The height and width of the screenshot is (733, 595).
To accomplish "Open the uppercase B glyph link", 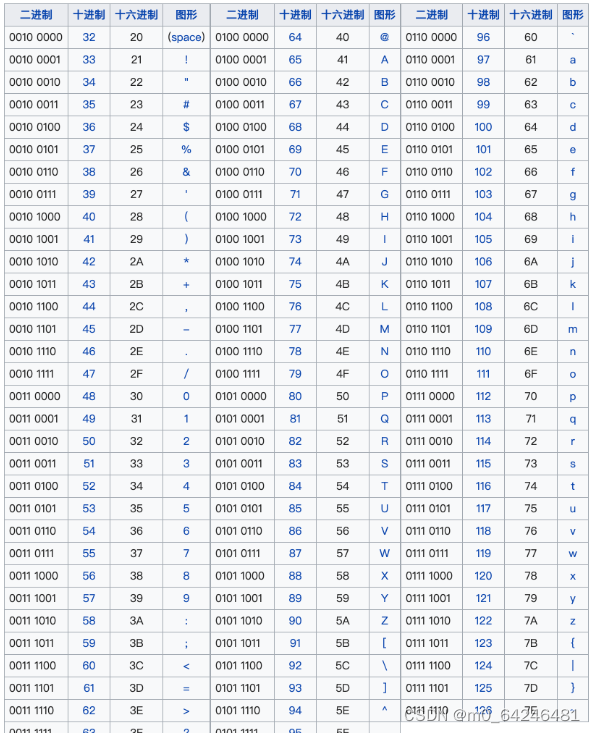I will pyautogui.click(x=384, y=82).
